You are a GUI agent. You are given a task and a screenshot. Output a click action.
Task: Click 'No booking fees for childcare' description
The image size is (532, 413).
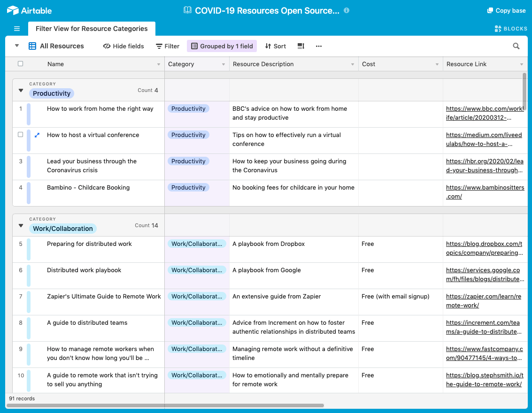coord(293,188)
